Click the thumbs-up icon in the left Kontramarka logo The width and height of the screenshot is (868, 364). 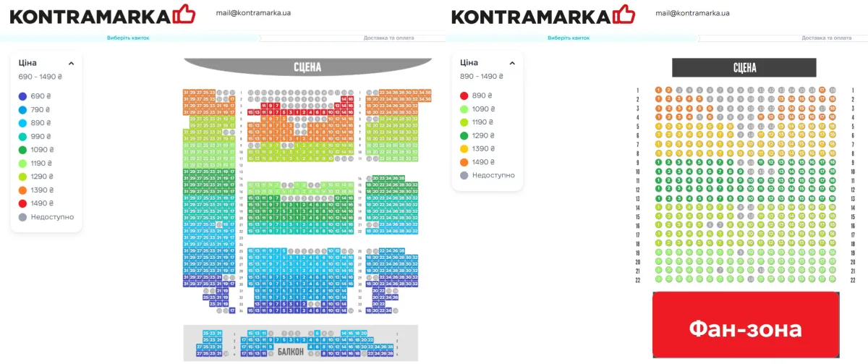185,14
